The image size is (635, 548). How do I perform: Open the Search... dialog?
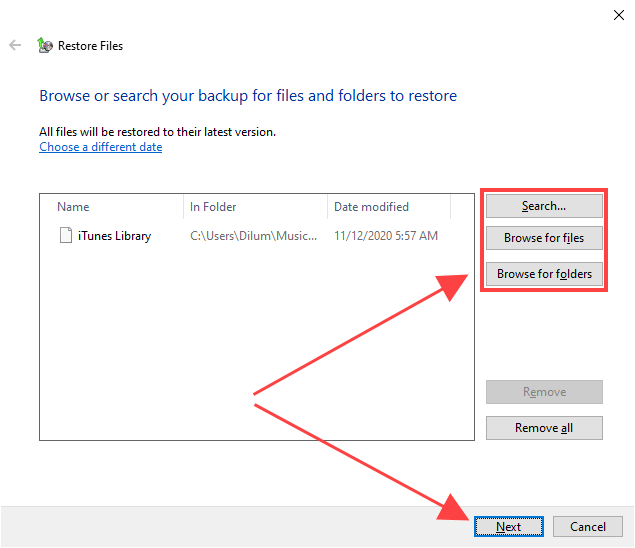click(544, 206)
